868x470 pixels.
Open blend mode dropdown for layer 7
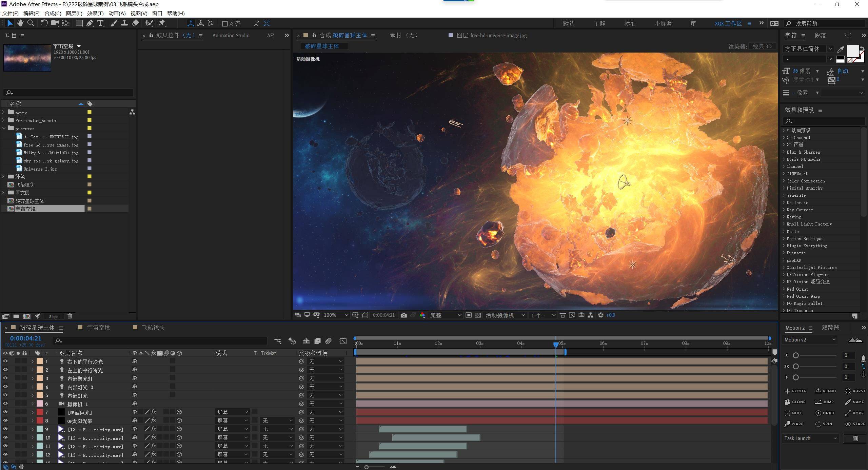(x=233, y=412)
